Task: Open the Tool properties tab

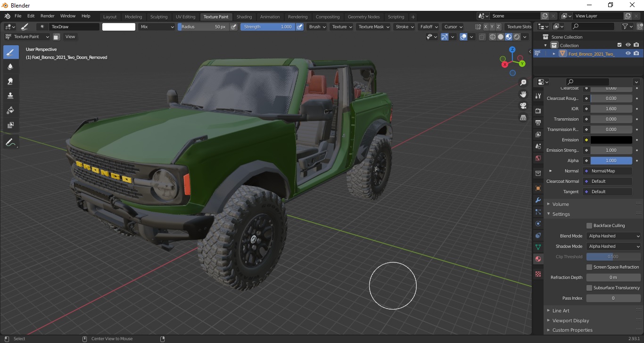Action: click(x=538, y=96)
